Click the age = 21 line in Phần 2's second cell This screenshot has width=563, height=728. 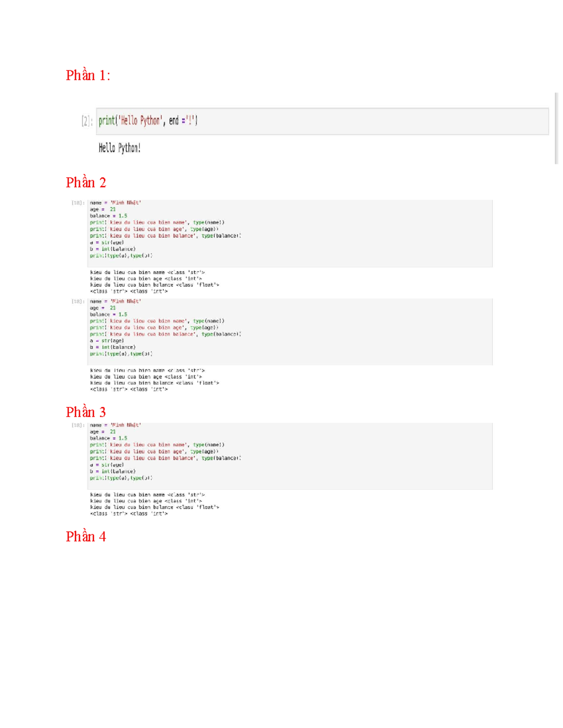coord(103,308)
